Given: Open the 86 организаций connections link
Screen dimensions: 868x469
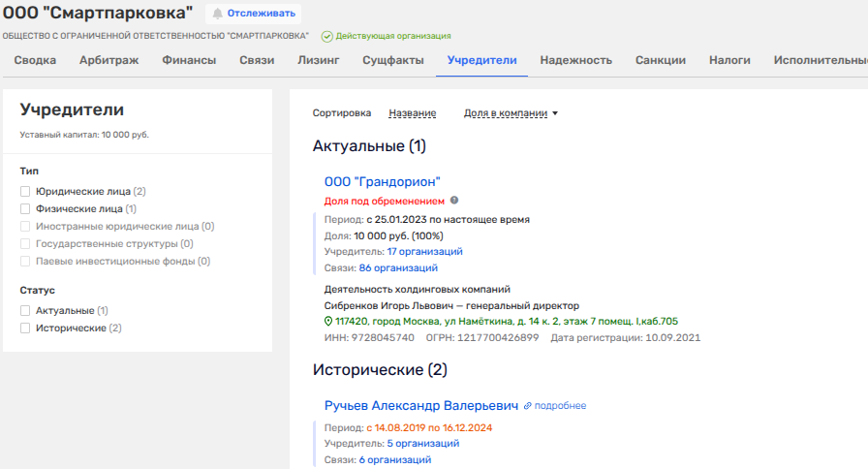Looking at the screenshot, I should click(398, 268).
